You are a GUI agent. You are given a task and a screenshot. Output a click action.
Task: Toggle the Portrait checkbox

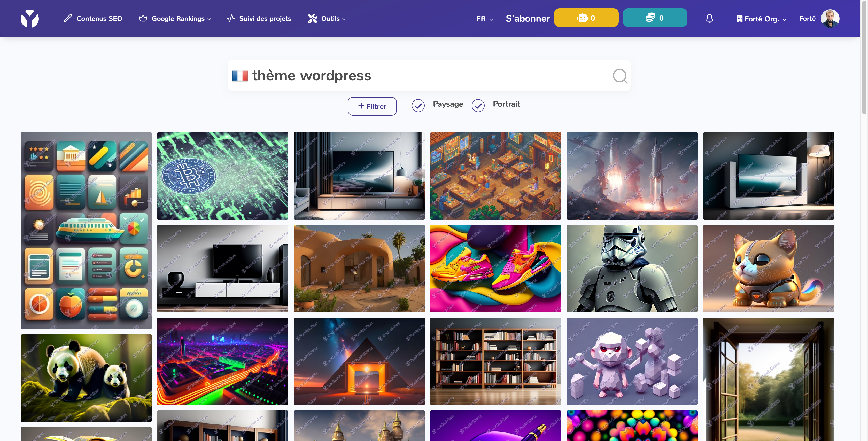click(x=478, y=106)
